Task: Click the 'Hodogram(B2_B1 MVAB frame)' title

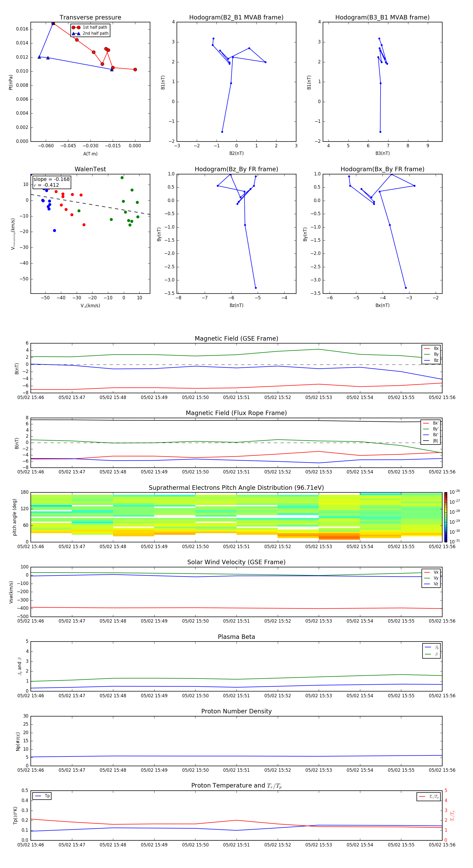Action: pyautogui.click(x=236, y=18)
